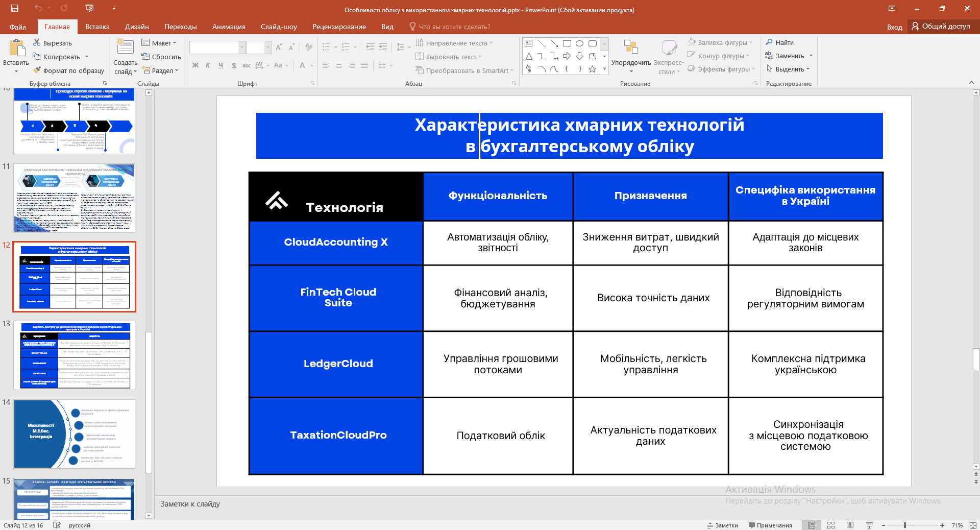Toggle text shadow (S) formatting

coord(234,65)
